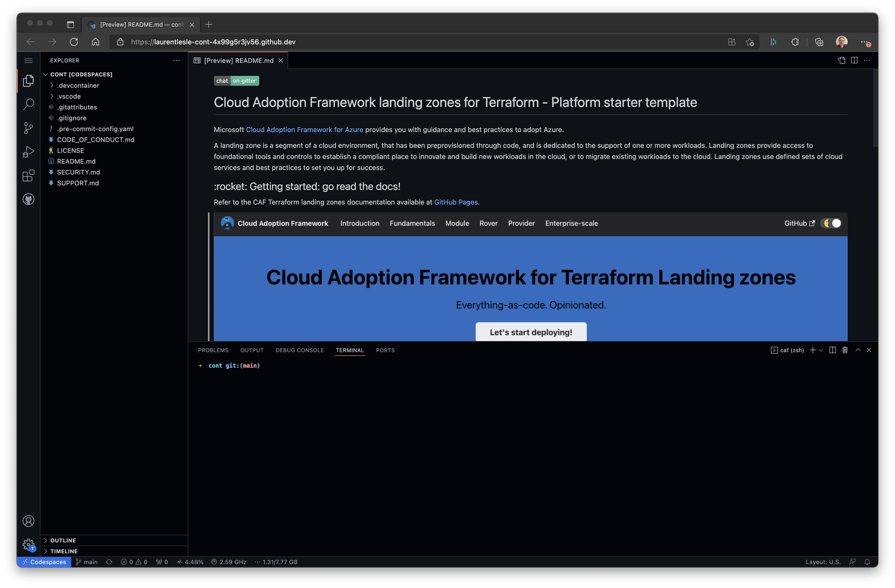Open Accounts icon in activity bar
The height and width of the screenshot is (588, 895).
[x=29, y=521]
